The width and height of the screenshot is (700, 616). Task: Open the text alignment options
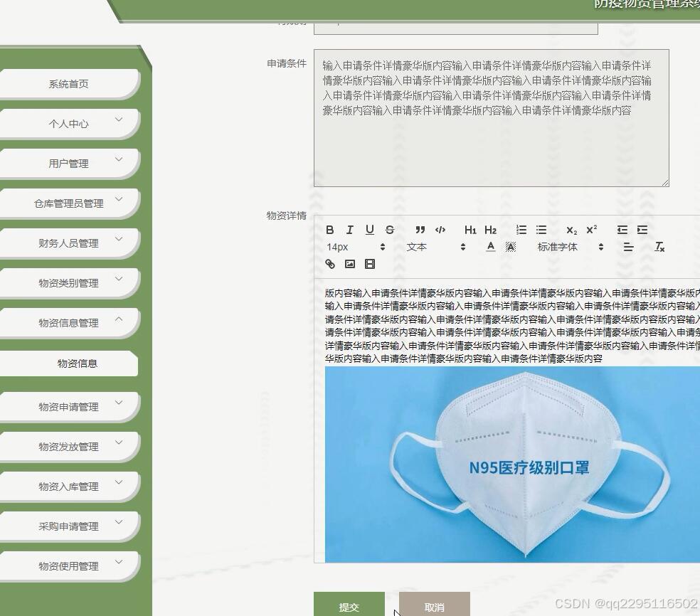[628, 247]
